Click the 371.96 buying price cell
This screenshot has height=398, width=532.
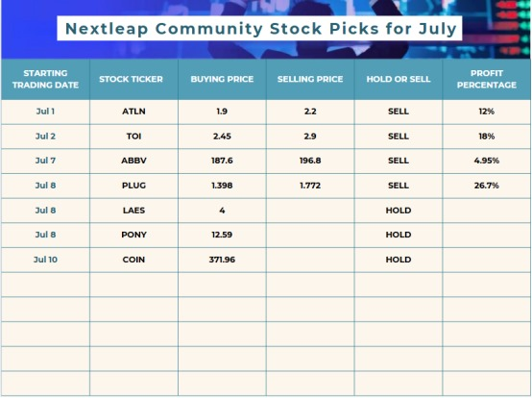(222, 260)
